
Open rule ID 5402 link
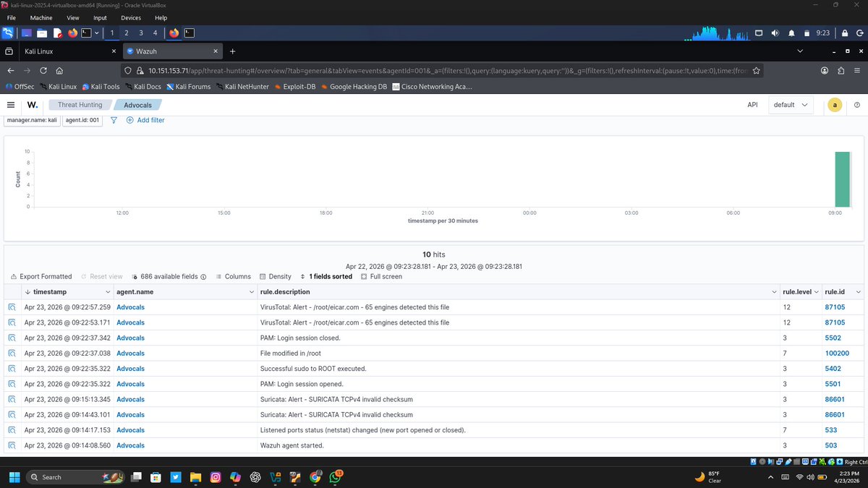click(x=833, y=369)
